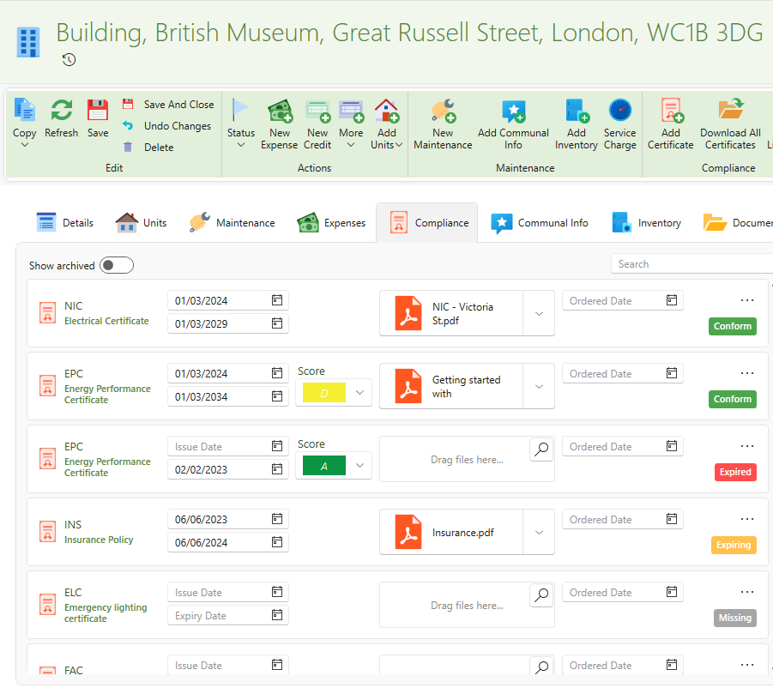Switch to the Details tab

64,223
